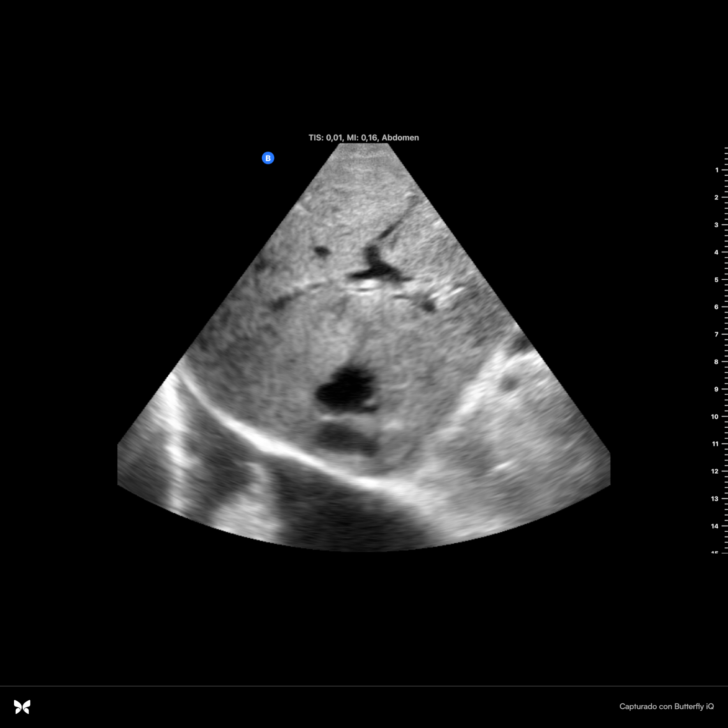
Task: Click depth scale mark 14
Action: point(715,526)
